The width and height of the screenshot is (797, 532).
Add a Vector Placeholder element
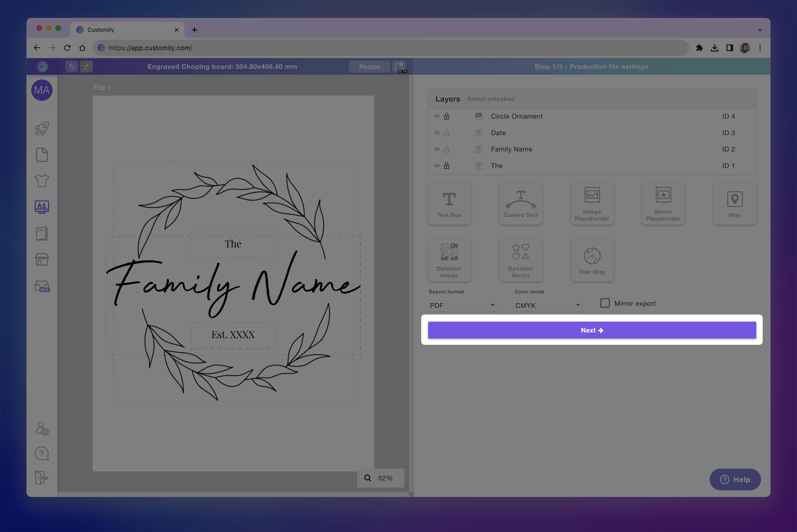tap(663, 203)
